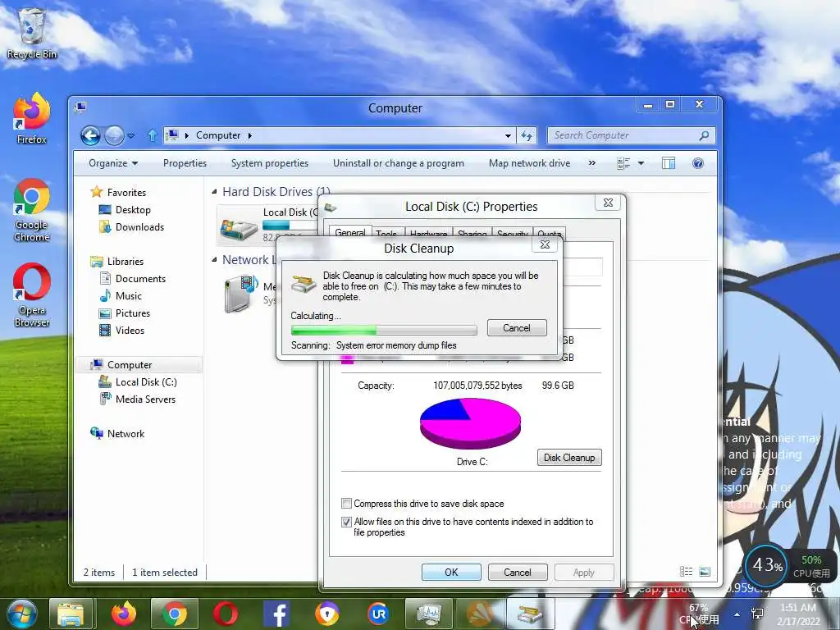840x630 pixels.
Task: Click the forward navigation arrow
Action: (x=113, y=135)
